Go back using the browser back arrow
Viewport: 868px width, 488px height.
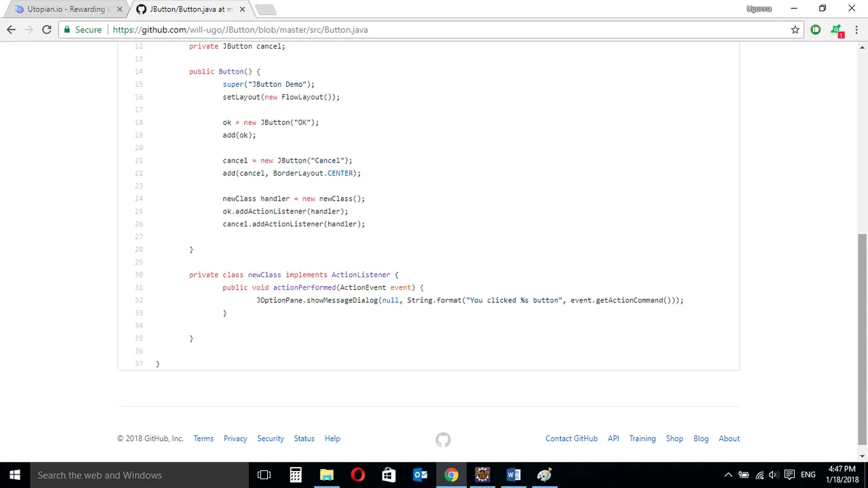click(11, 30)
